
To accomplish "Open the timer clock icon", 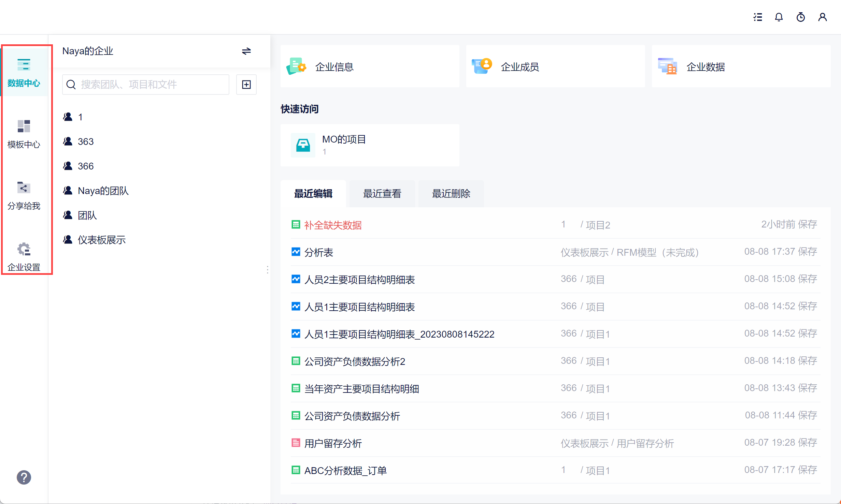I will point(801,17).
